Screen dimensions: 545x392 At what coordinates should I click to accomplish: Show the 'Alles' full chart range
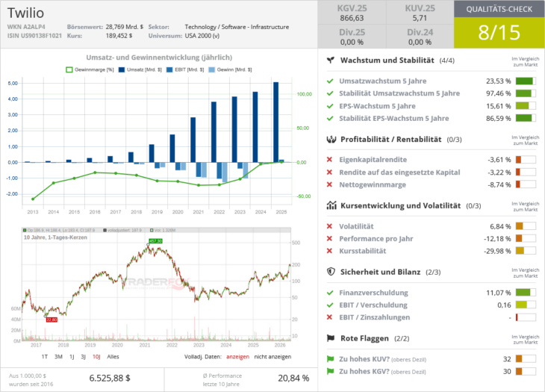pos(113,357)
